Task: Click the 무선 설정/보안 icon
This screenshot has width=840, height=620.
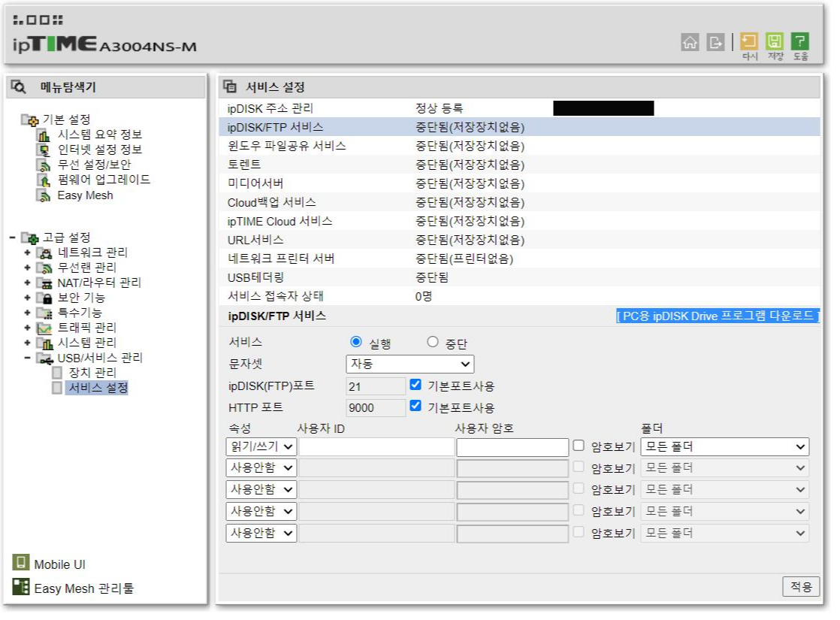Action: [x=44, y=165]
